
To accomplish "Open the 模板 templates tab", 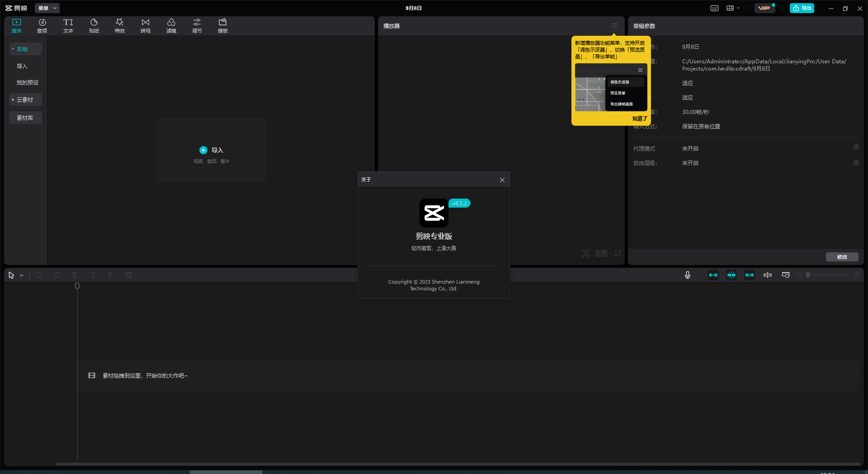I will 223,26.
